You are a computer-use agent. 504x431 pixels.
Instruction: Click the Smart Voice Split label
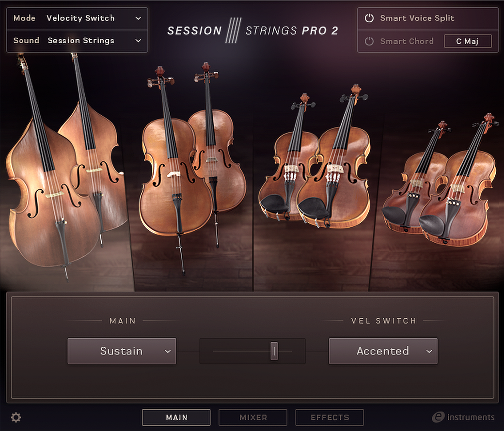[417, 18]
